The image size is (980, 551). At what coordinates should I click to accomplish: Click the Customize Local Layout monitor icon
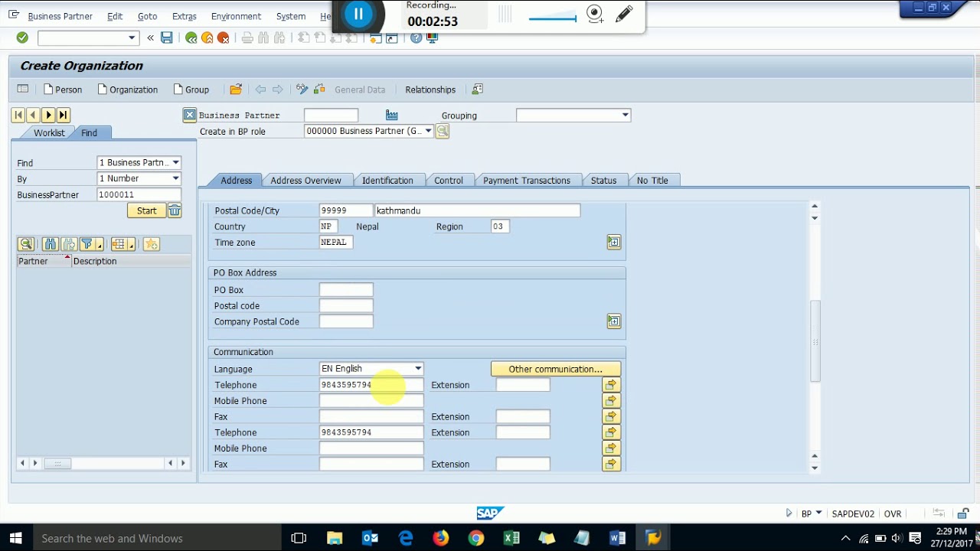click(432, 37)
